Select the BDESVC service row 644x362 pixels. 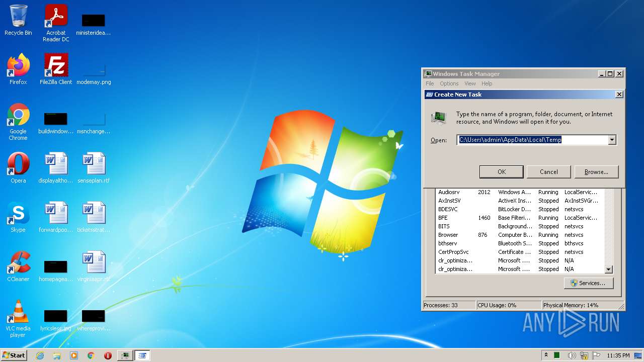520,209
